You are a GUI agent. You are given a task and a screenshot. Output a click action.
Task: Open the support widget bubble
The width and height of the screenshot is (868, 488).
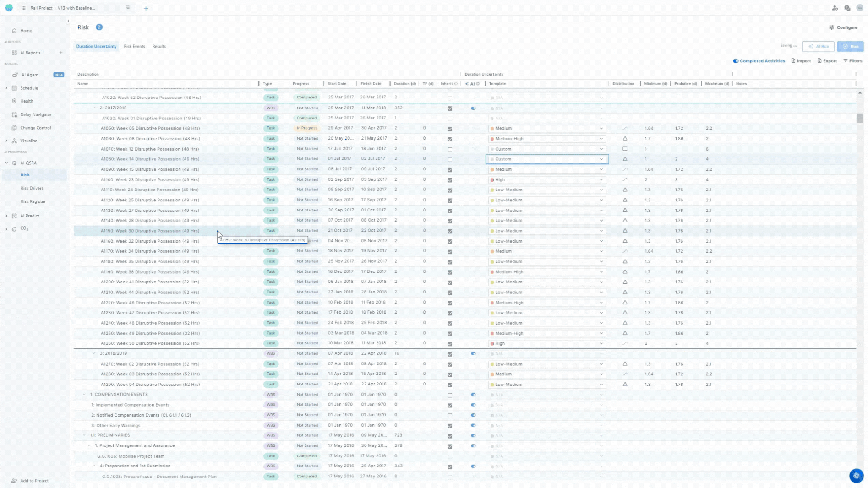click(x=856, y=476)
